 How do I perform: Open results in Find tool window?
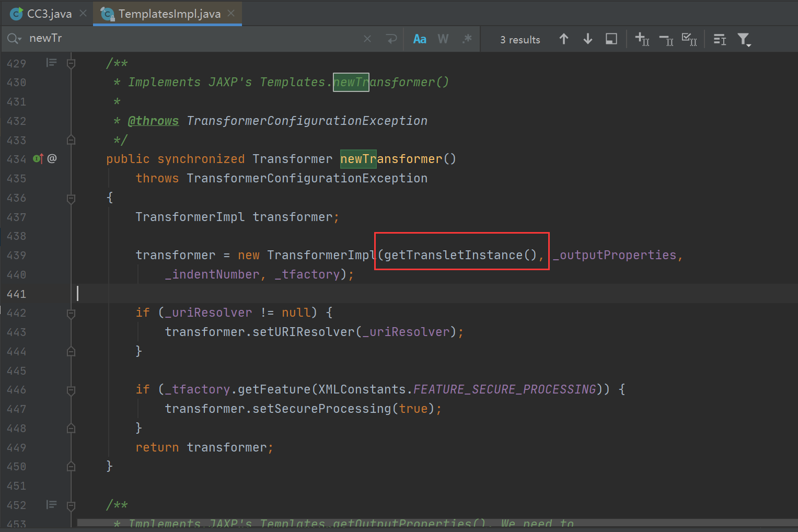pos(611,39)
